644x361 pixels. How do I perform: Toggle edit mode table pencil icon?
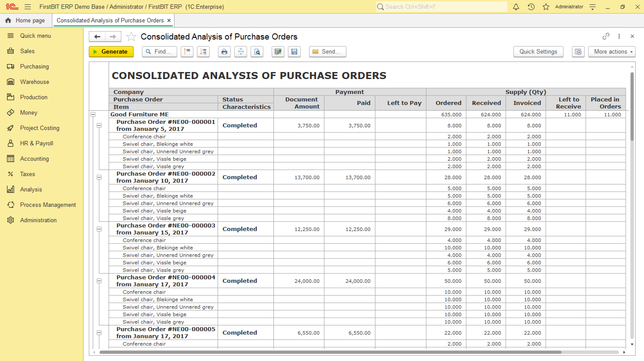[278, 52]
